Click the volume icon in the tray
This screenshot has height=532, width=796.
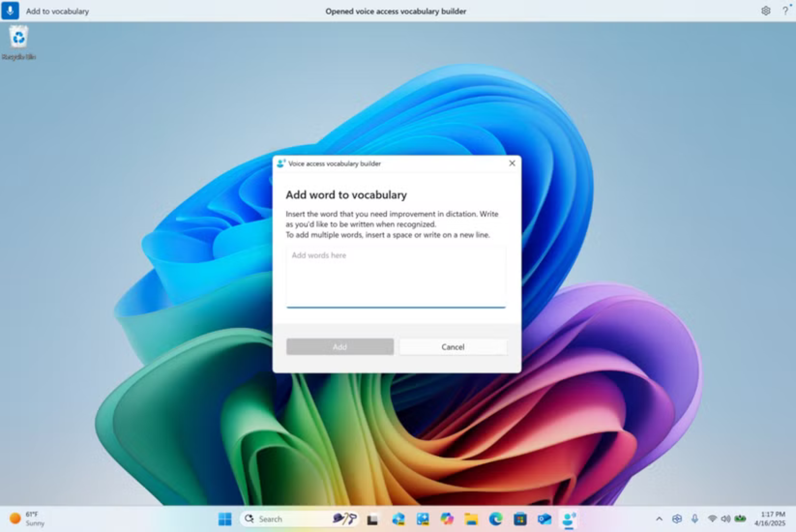coord(726,519)
